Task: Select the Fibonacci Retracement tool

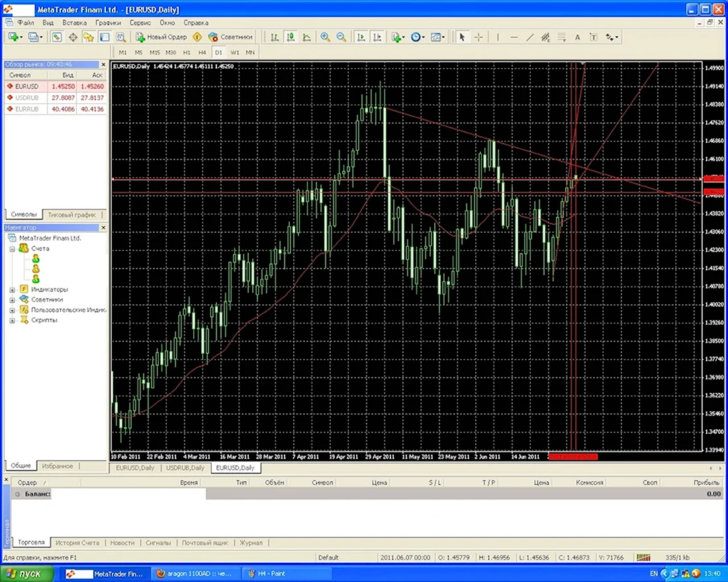Action: coord(562,37)
